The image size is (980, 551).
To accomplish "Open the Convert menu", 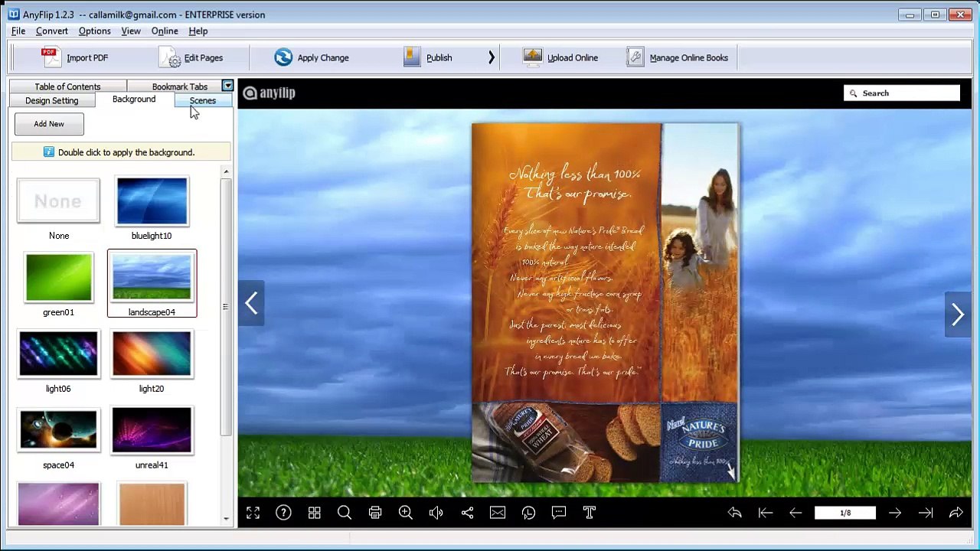I will tap(52, 31).
